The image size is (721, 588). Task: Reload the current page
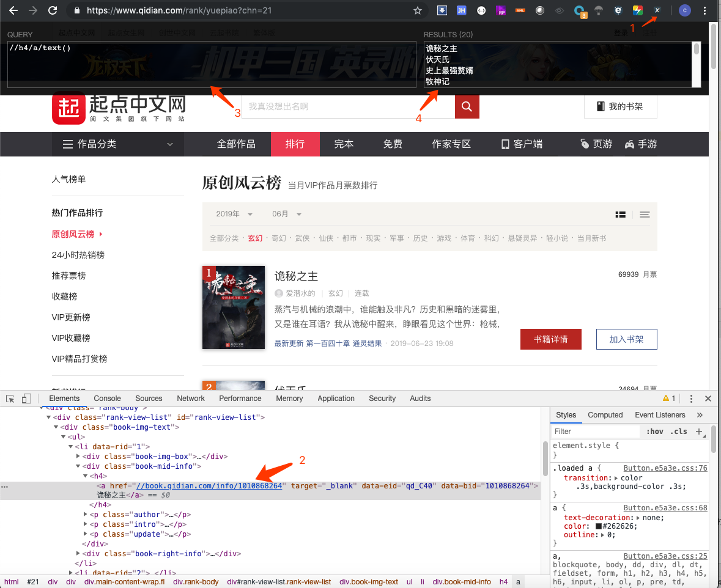(x=53, y=10)
